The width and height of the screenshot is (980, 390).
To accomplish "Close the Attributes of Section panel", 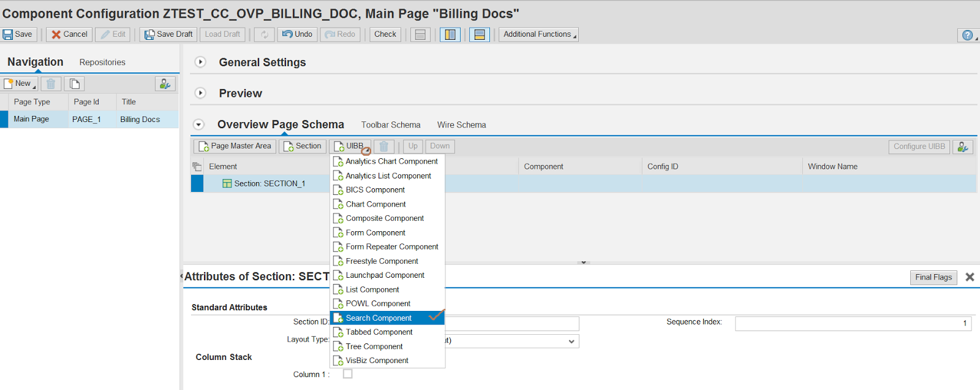I will 970,277.
